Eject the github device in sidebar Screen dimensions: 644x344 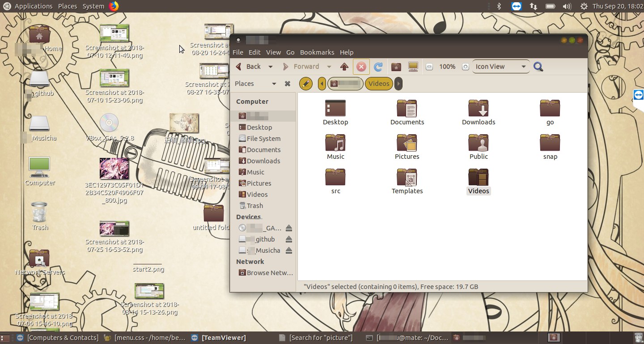(x=289, y=239)
